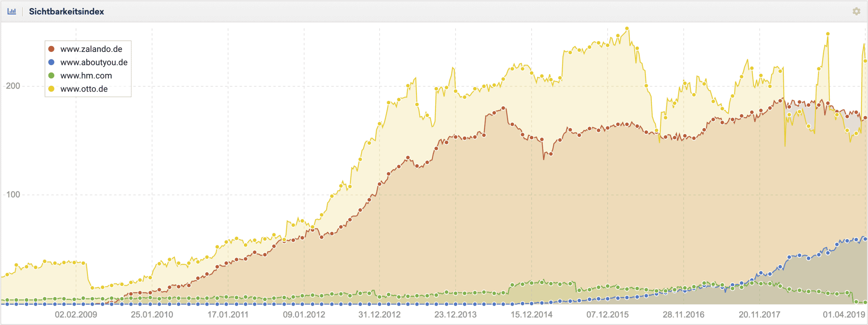Click the 200 y-axis value label

click(x=13, y=86)
